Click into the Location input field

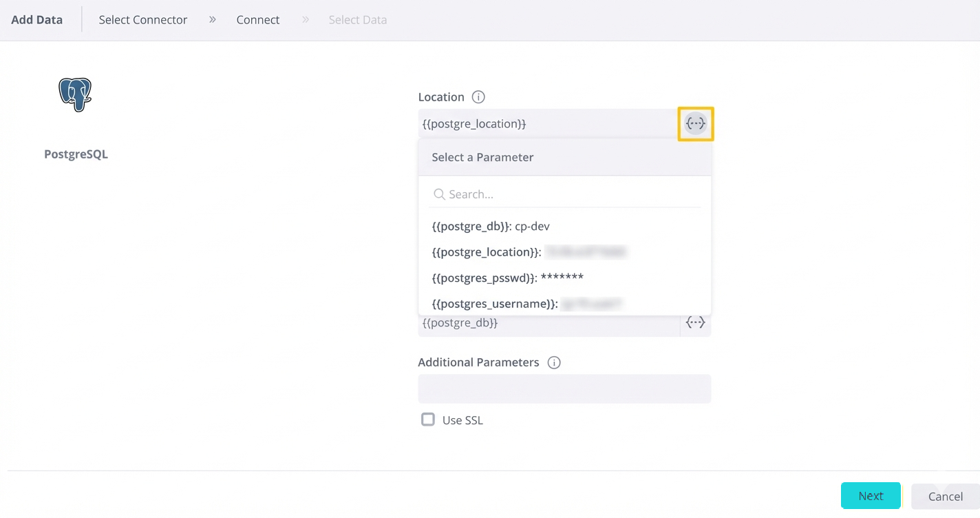(547, 124)
